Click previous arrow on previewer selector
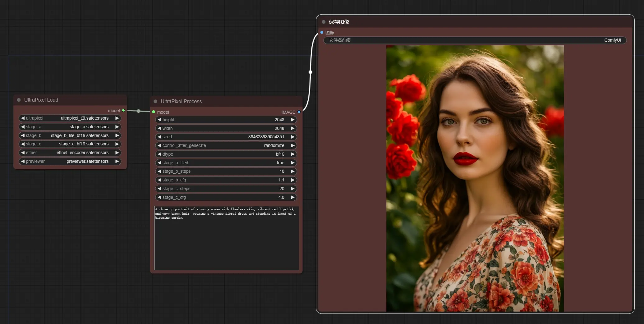 (x=22, y=161)
